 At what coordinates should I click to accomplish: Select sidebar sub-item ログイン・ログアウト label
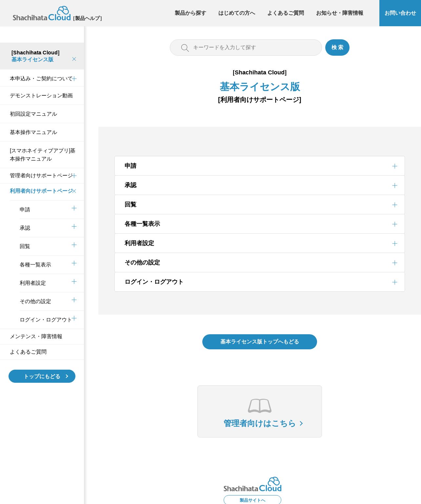coord(46,320)
